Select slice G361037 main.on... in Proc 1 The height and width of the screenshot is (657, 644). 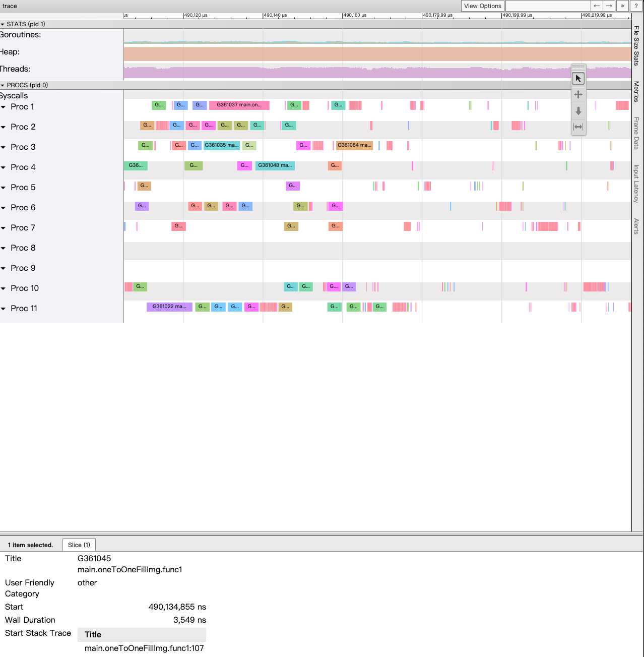239,105
